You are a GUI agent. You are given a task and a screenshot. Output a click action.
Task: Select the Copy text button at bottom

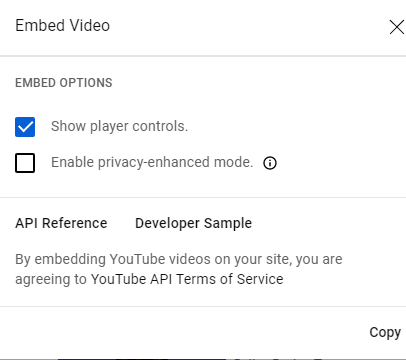pos(385,332)
